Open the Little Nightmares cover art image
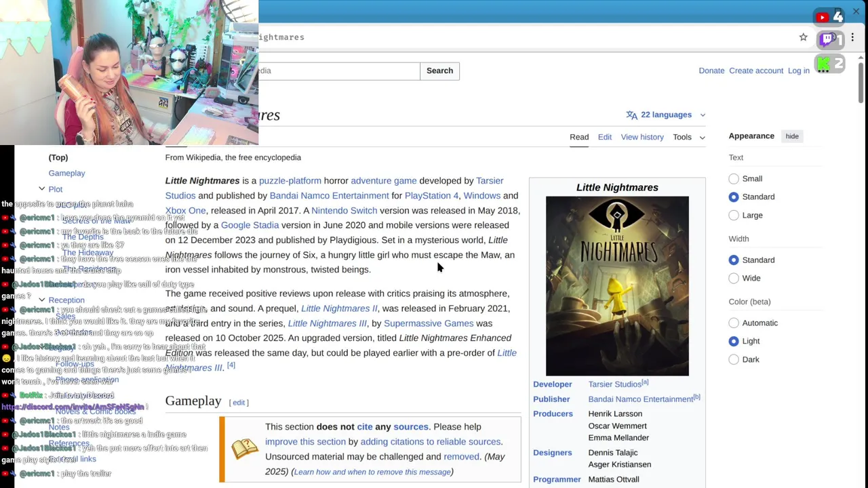The height and width of the screenshot is (488, 868). click(x=617, y=286)
